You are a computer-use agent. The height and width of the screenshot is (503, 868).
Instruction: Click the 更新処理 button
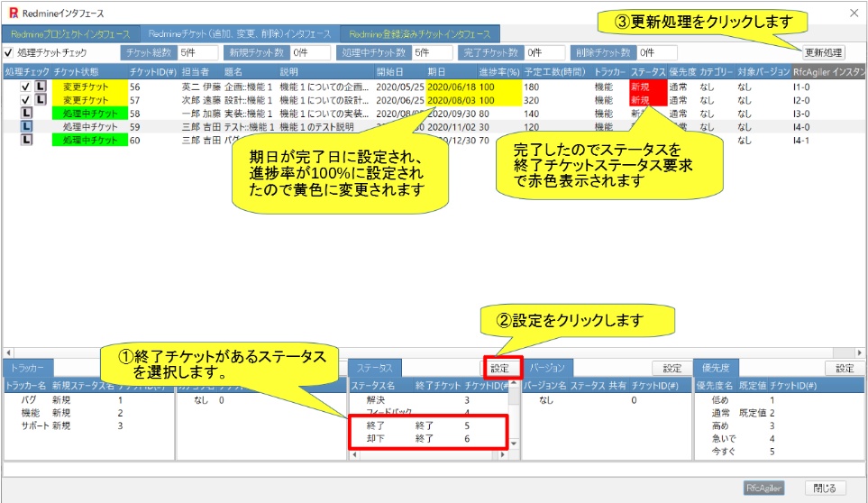click(x=823, y=52)
